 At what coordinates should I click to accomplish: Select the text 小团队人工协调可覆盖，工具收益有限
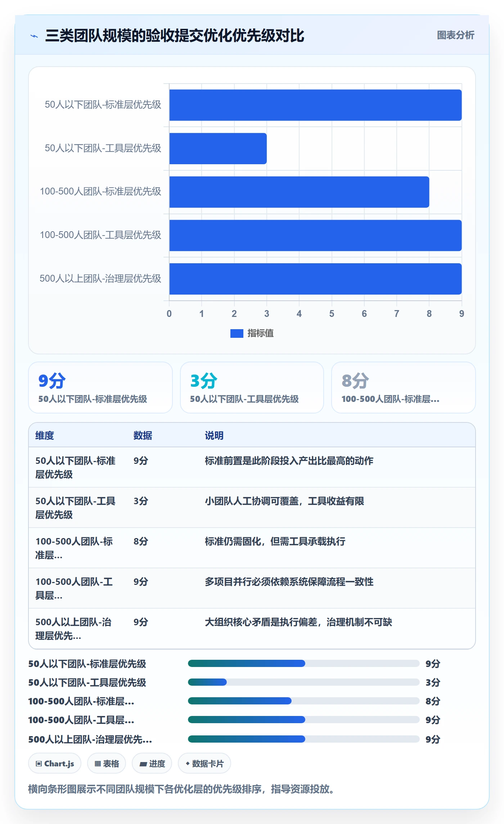coord(284,501)
